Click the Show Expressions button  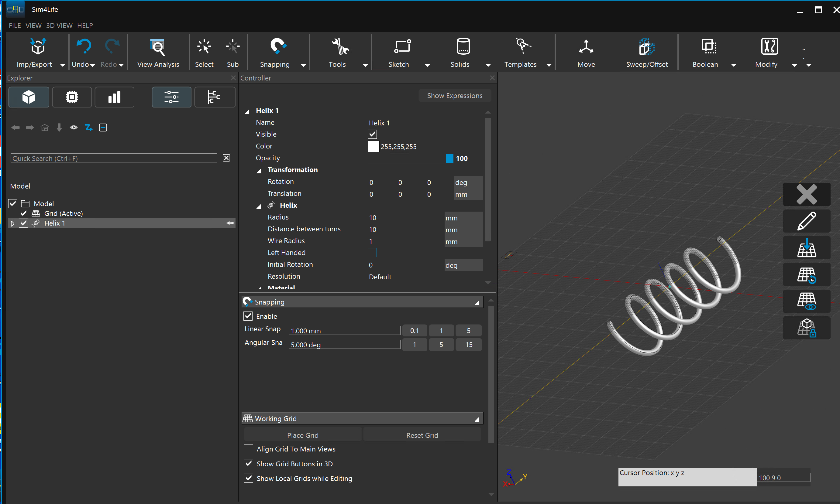455,96
